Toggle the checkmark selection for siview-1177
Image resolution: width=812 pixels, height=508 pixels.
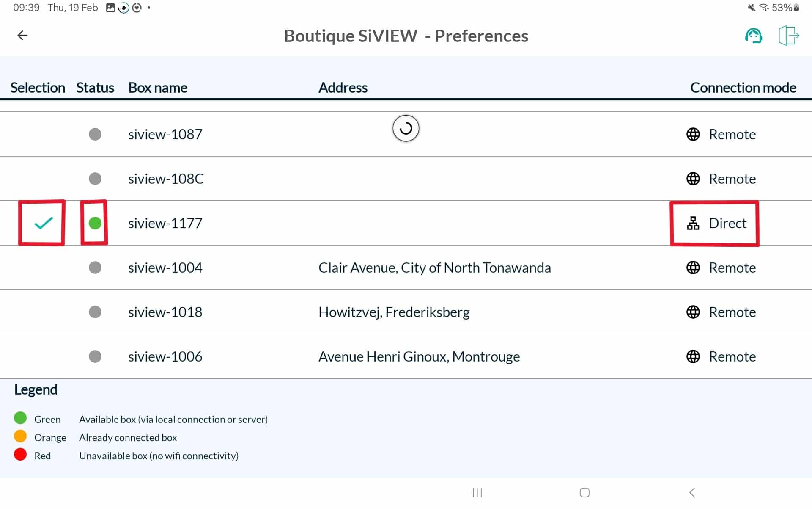[x=43, y=223]
